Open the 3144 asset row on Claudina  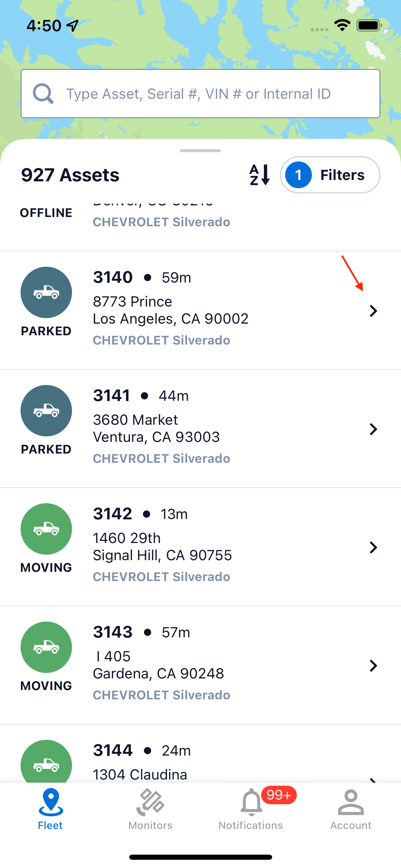[x=200, y=754]
